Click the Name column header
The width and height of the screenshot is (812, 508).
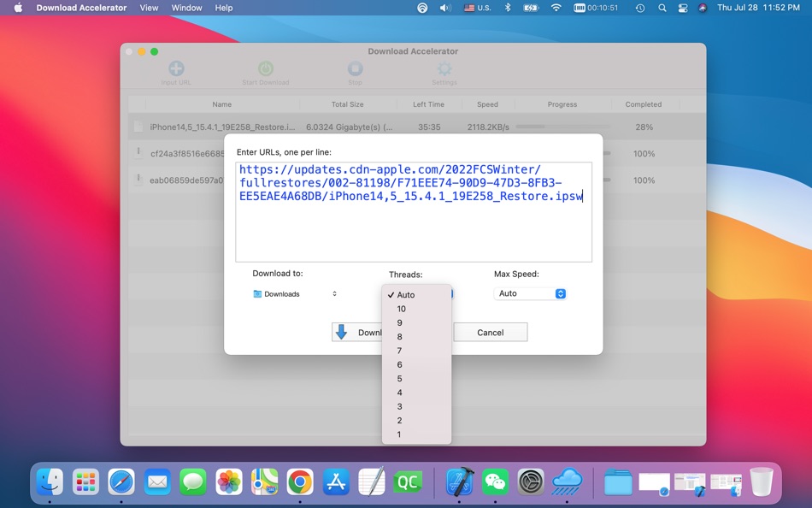(221, 104)
